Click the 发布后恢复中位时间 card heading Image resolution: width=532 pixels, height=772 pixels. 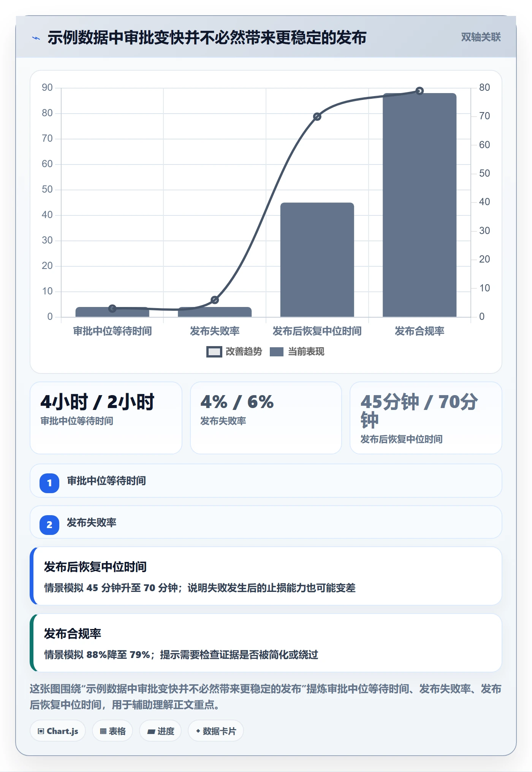point(95,567)
